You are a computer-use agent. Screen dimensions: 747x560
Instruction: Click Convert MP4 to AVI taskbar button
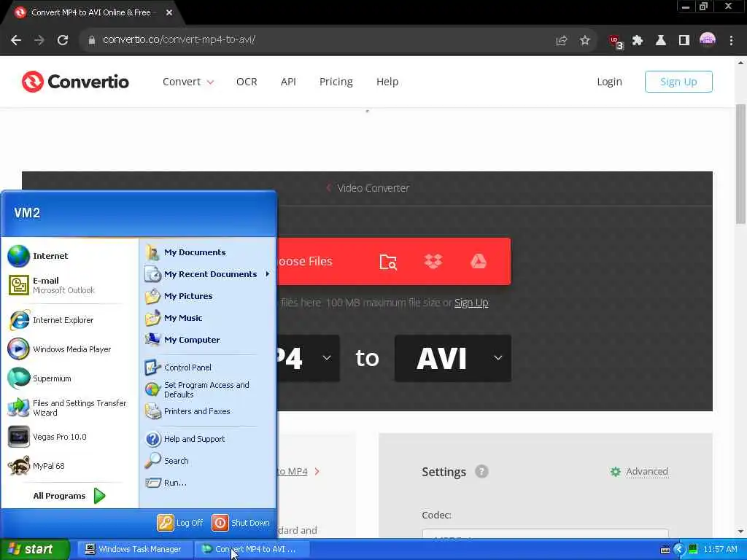[252, 549]
